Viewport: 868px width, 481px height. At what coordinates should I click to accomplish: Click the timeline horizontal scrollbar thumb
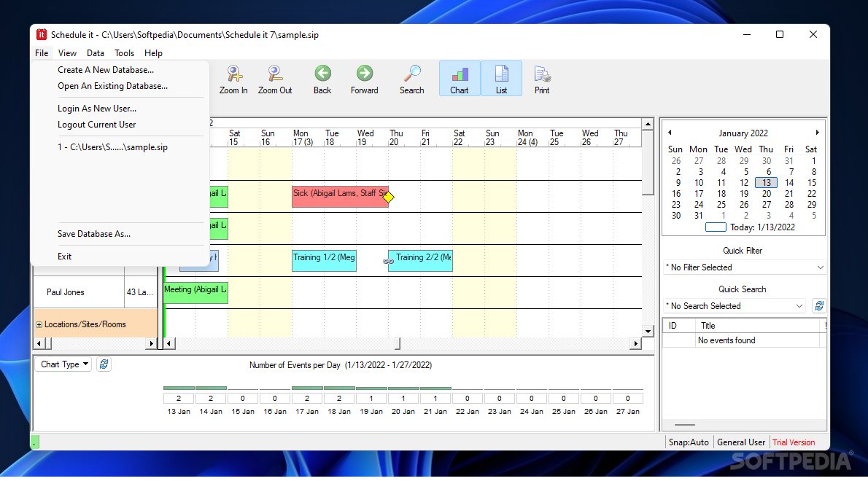(x=398, y=344)
